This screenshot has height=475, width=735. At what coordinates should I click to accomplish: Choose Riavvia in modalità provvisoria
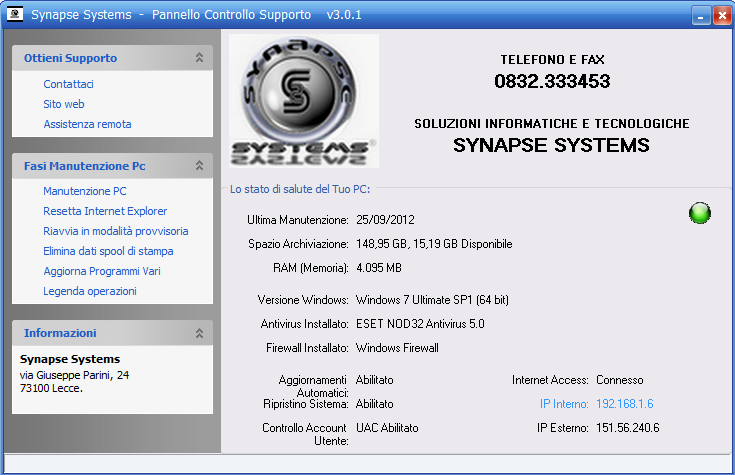pos(116,231)
